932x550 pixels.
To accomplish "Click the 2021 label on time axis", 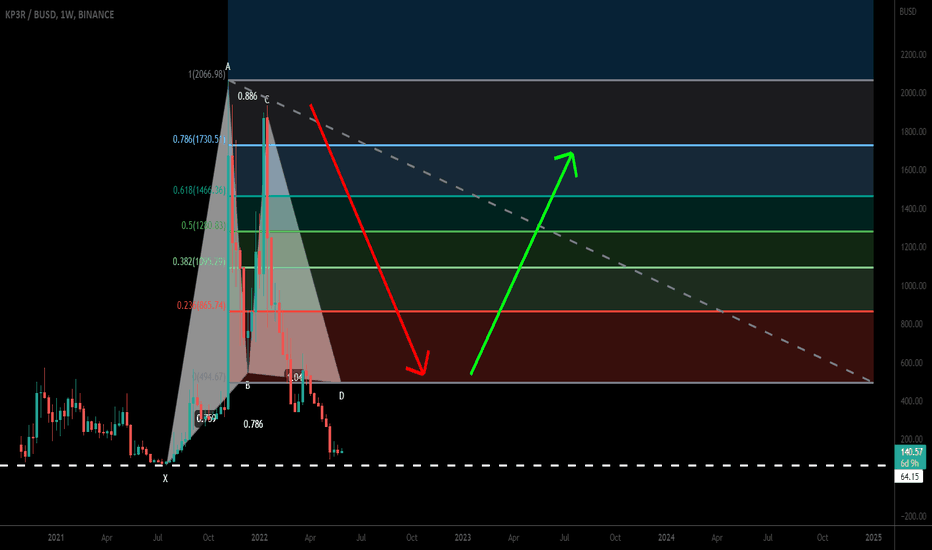I will point(55,538).
